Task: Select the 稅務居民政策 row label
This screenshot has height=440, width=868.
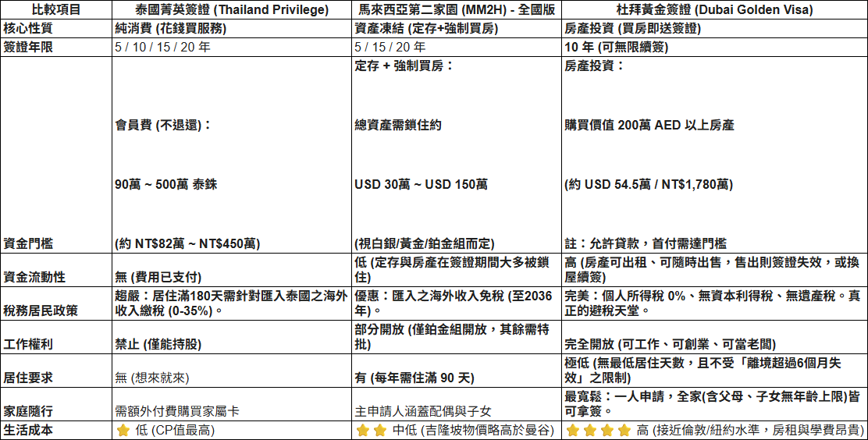Action: point(40,310)
